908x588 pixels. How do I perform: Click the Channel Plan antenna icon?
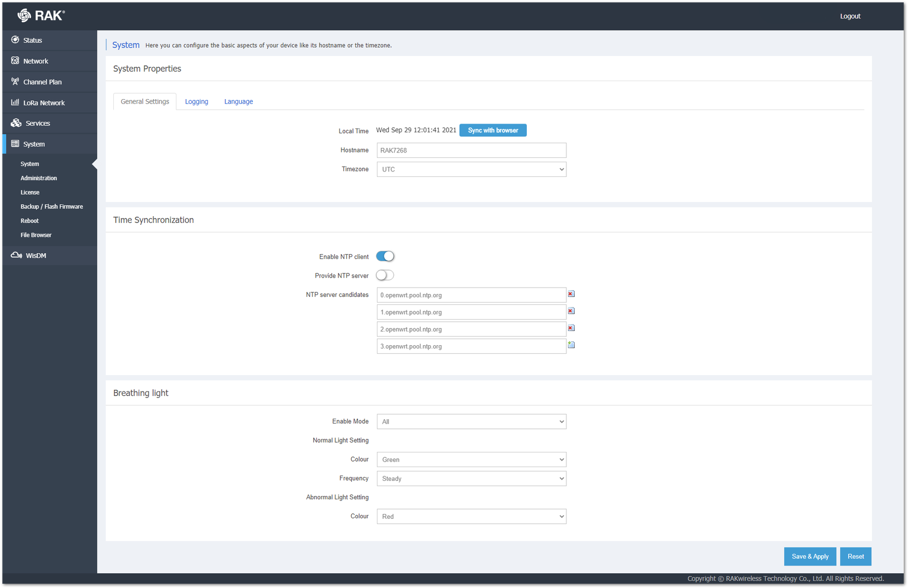tap(15, 81)
